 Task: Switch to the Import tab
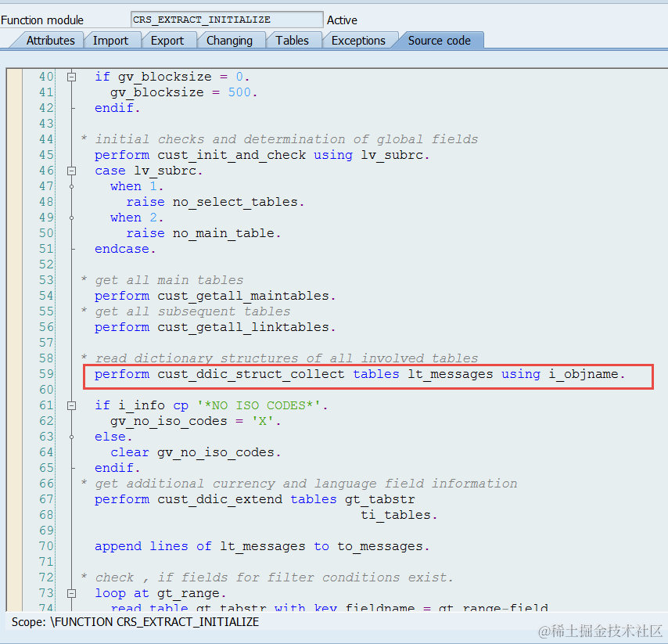click(110, 41)
